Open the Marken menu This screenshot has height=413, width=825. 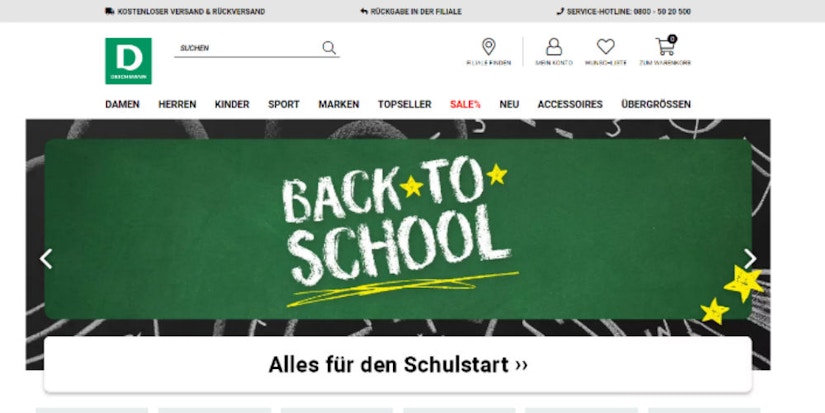(338, 104)
